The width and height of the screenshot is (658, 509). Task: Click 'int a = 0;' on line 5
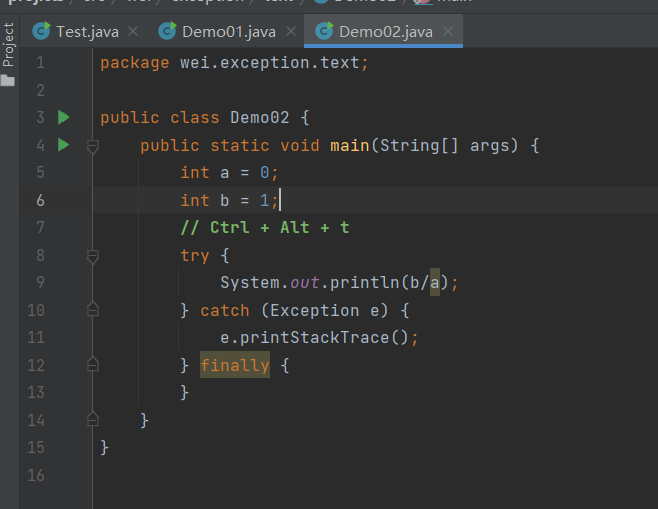tap(229, 173)
